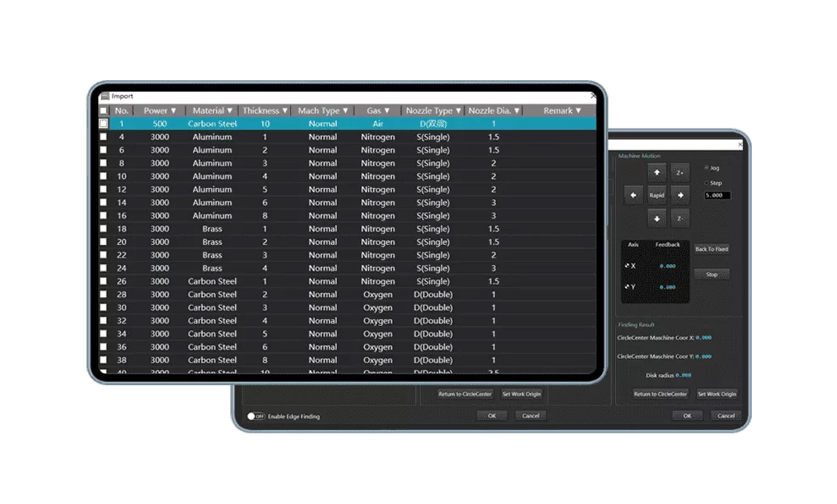Expand the Gas column filter
Viewport: 837px width, 504px height.
click(387, 111)
